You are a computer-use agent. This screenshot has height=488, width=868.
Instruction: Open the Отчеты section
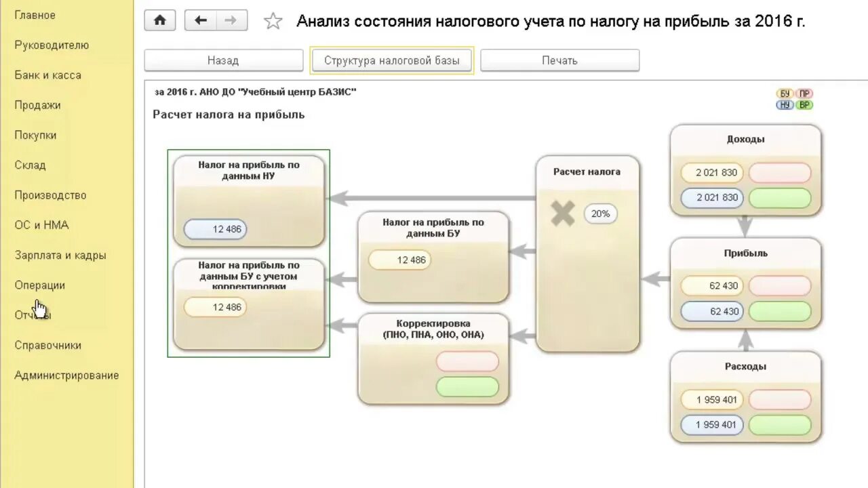point(33,315)
